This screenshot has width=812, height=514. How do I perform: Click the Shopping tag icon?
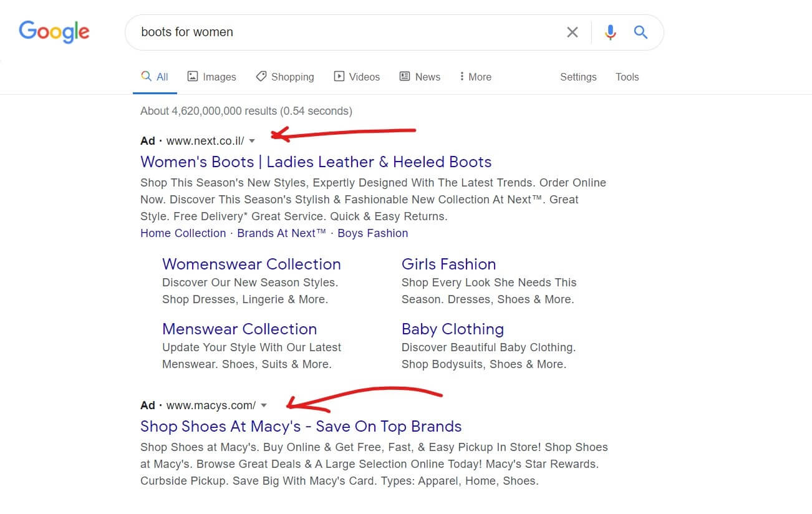[261, 76]
